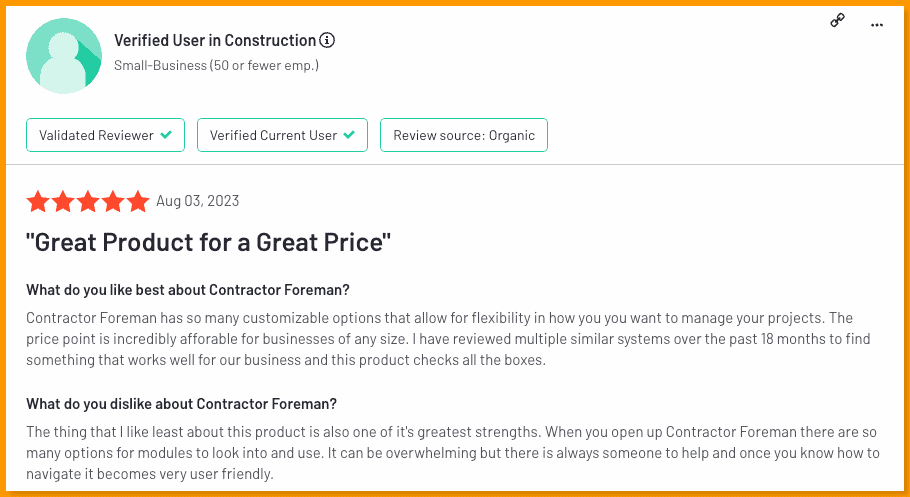Click the liked-best review paragraph
Screen dimensions: 910x497
(448, 339)
